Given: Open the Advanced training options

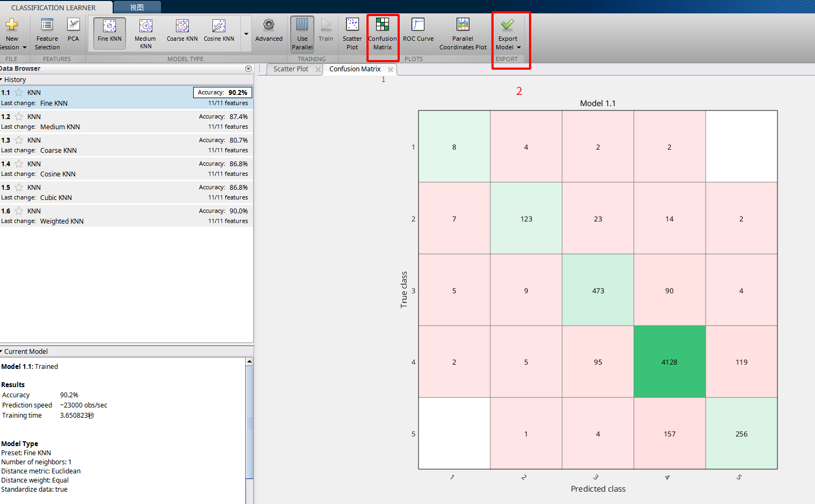Looking at the screenshot, I should 268,33.
